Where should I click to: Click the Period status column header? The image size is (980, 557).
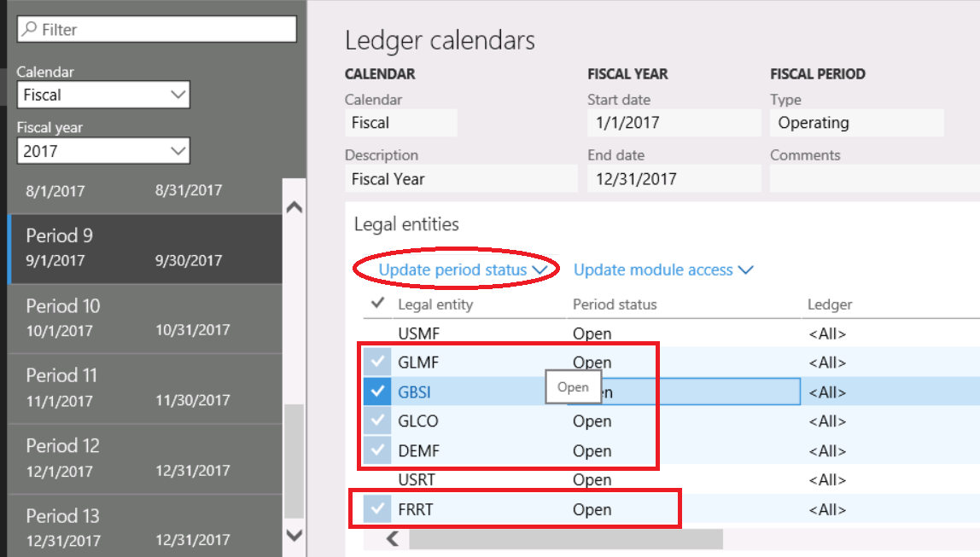coord(615,305)
